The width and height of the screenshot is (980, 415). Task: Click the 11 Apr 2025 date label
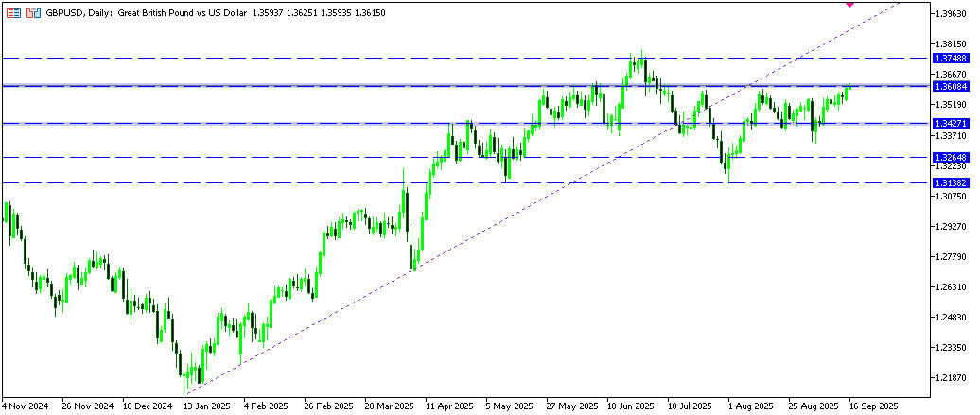(450, 405)
